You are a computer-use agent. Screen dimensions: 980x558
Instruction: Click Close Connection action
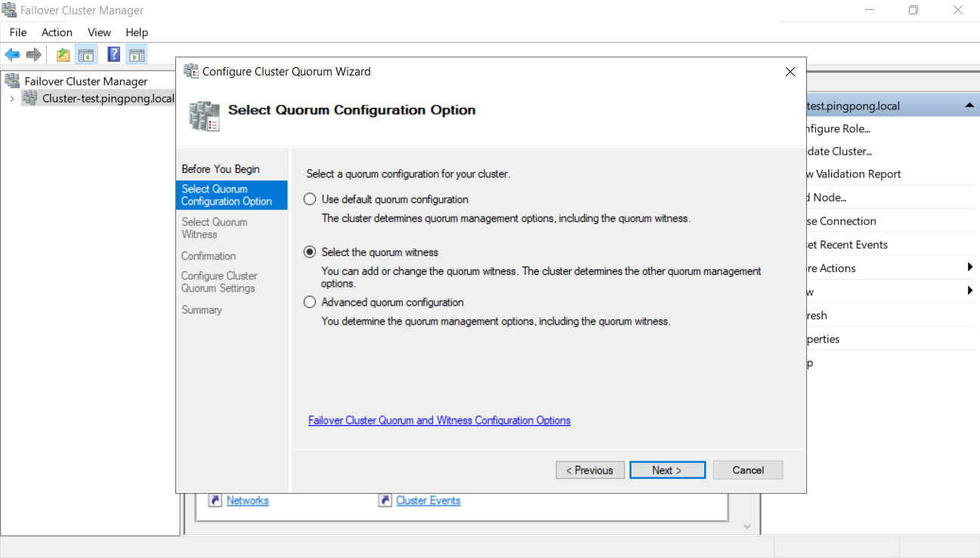coord(841,221)
